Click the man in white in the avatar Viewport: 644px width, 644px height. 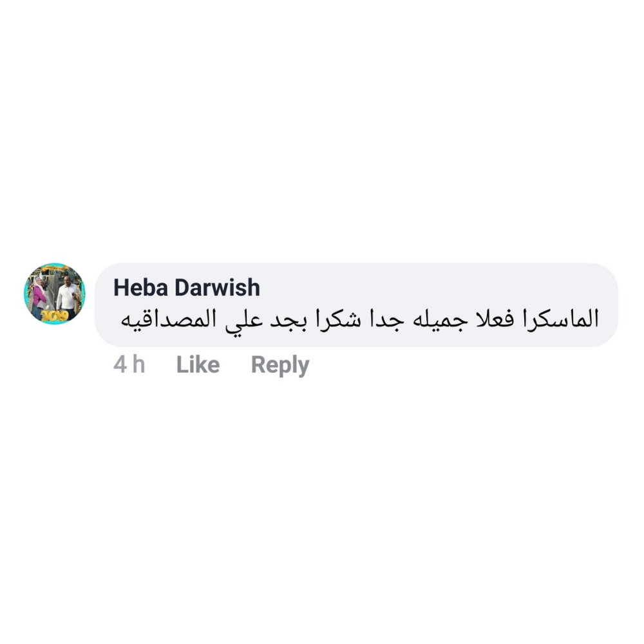tap(67, 296)
